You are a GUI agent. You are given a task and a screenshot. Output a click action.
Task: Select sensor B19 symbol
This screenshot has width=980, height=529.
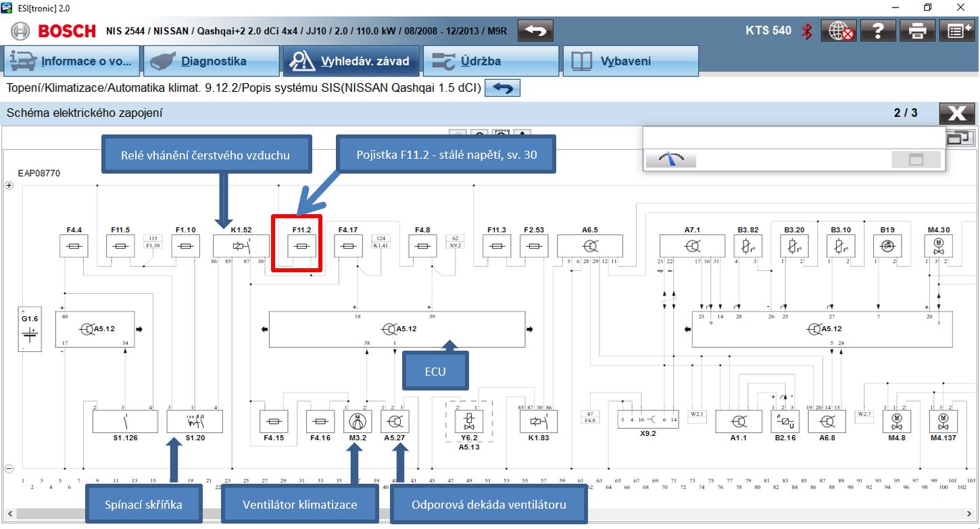coord(887,247)
